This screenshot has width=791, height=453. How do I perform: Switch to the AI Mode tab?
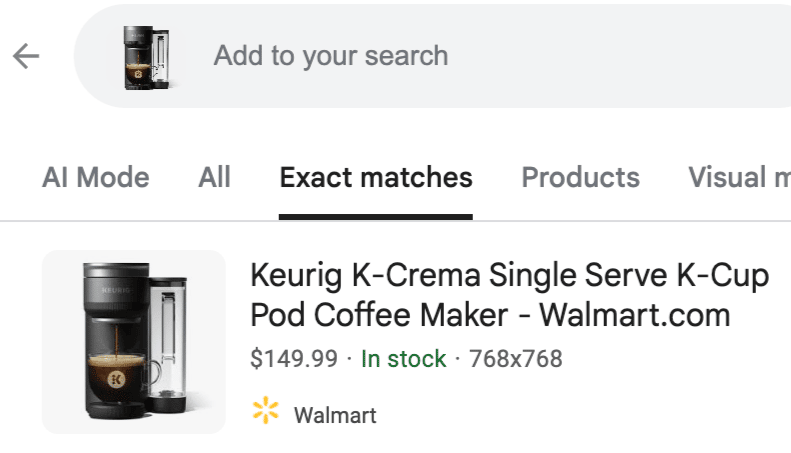pyautogui.click(x=96, y=178)
